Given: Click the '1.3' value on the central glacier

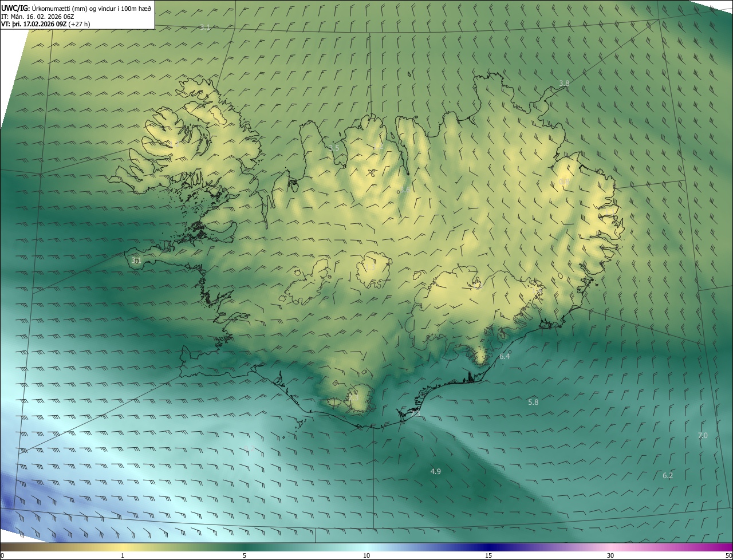Looking at the screenshot, I should [371, 268].
